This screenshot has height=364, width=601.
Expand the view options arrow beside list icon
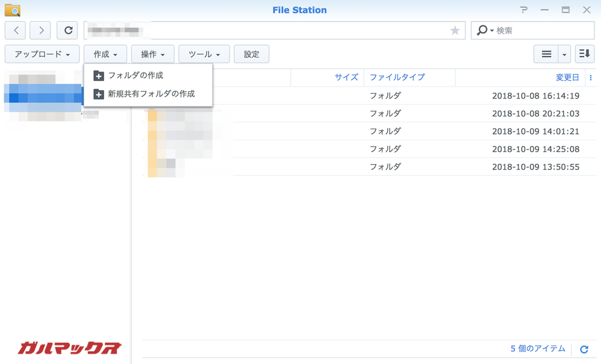[x=564, y=53]
